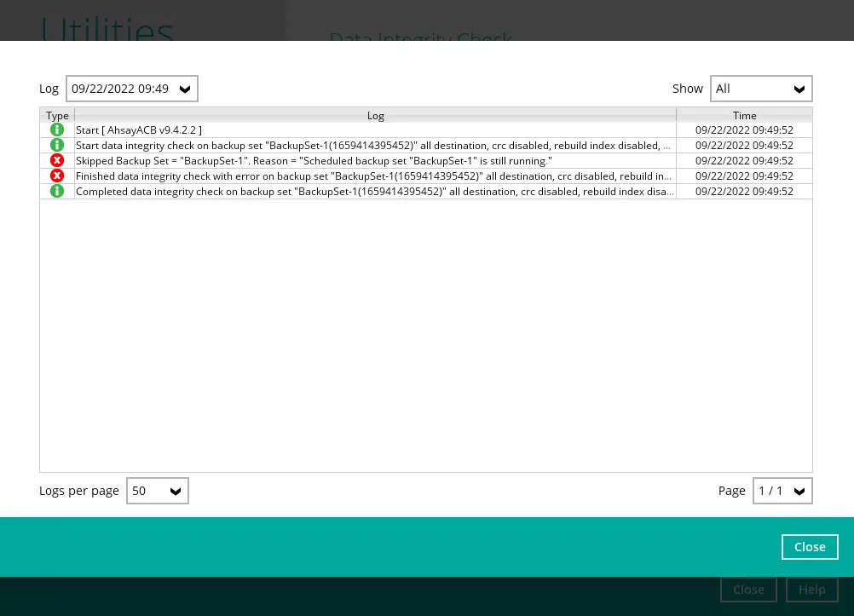The width and height of the screenshot is (854, 616).
Task: Click the Time column header
Action: tap(744, 115)
